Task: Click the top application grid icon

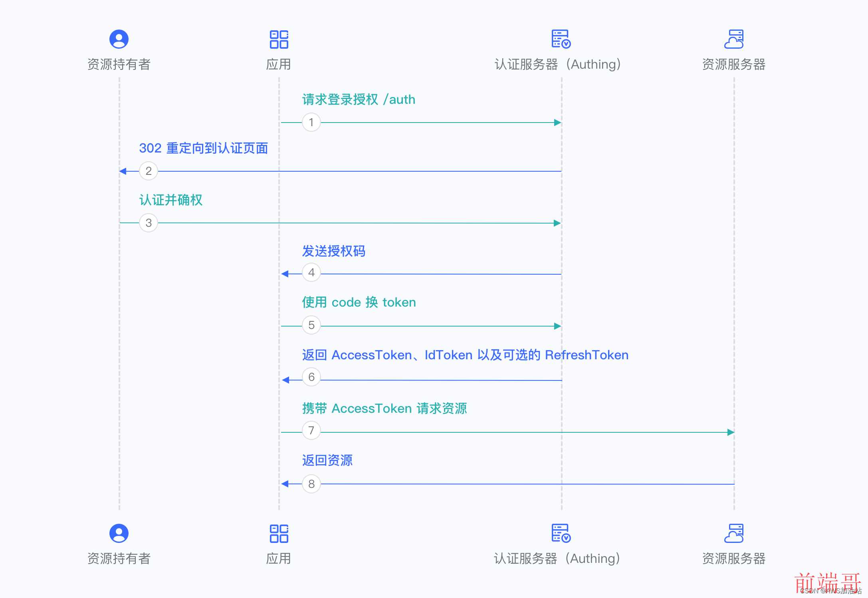Action: coord(279,39)
